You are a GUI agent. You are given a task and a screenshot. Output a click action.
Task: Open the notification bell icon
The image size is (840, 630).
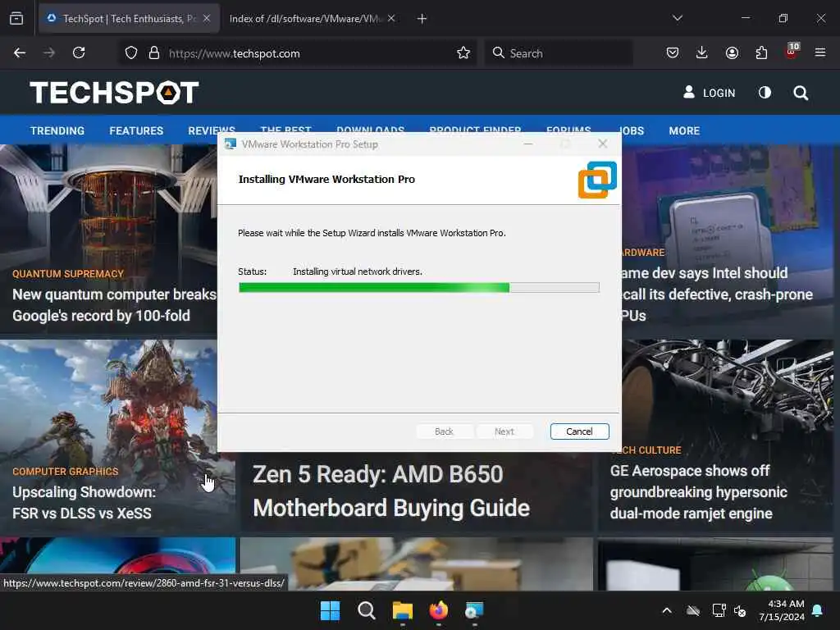[x=818, y=610]
